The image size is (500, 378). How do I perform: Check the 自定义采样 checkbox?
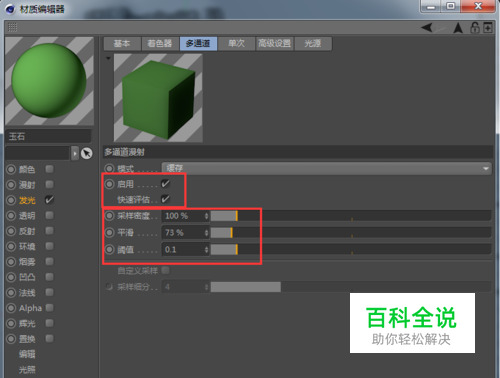coord(165,270)
